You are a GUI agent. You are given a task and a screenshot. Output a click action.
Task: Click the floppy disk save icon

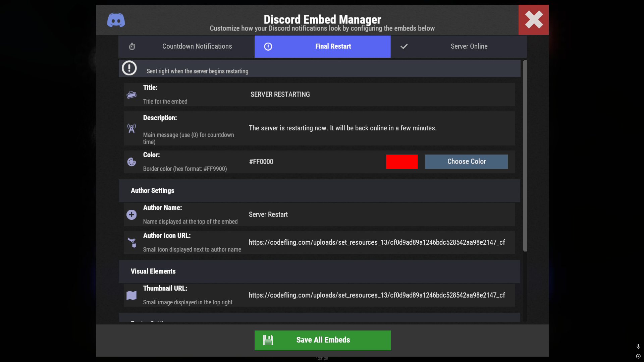click(268, 340)
